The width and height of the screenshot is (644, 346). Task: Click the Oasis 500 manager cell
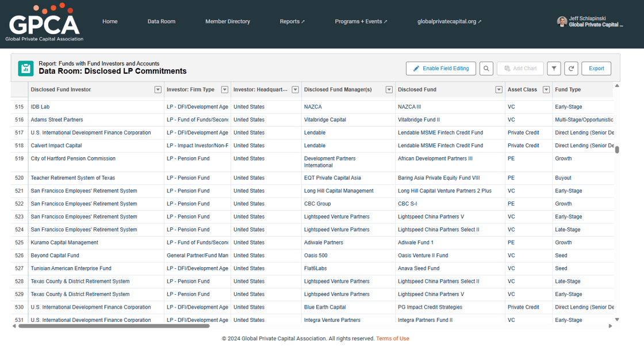[x=348, y=256]
